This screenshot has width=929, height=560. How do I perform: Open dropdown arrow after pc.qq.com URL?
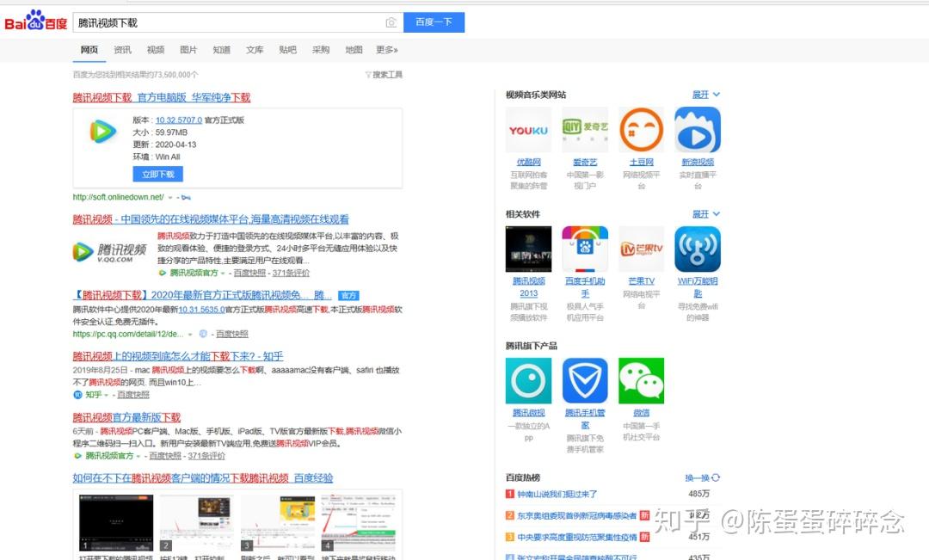tap(190, 335)
